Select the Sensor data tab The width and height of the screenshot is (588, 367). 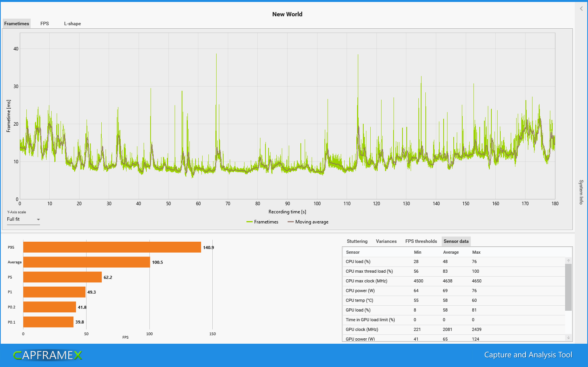pyautogui.click(x=456, y=241)
